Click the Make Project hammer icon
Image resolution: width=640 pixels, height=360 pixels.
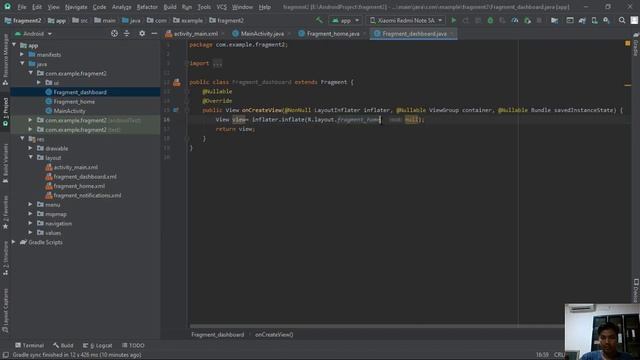coord(319,20)
